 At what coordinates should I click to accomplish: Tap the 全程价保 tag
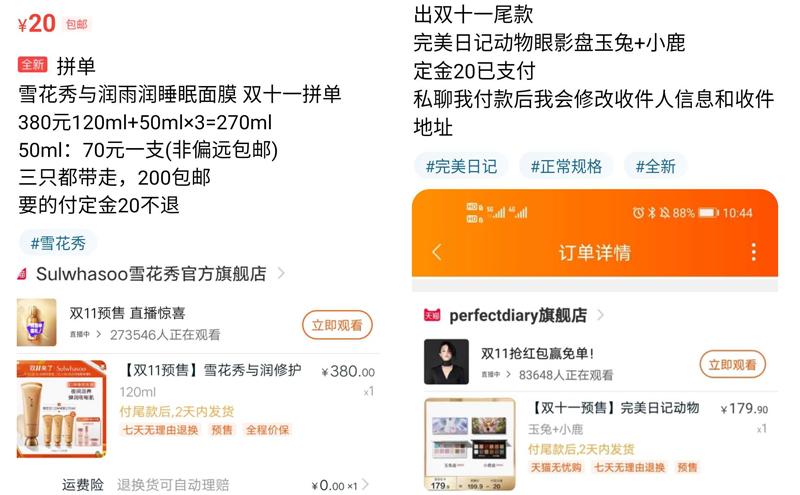(x=267, y=430)
